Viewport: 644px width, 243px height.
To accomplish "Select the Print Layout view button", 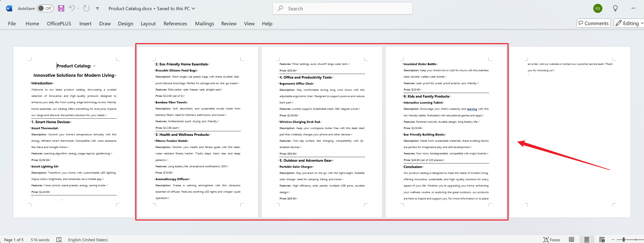I will tap(587, 239).
